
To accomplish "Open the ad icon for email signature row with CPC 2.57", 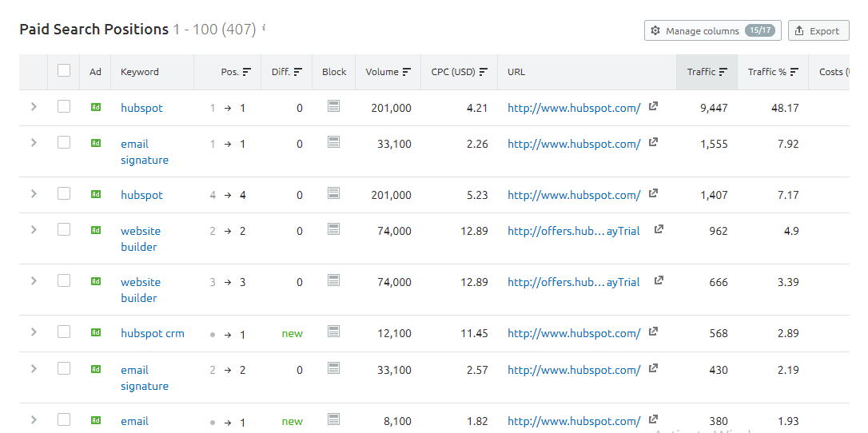I will pyautogui.click(x=96, y=369).
